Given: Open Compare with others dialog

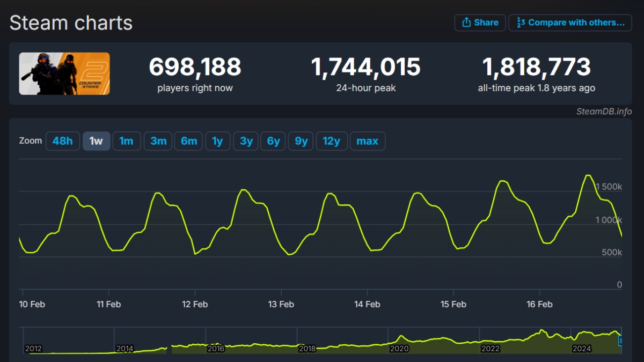Looking at the screenshot, I should click(570, 23).
